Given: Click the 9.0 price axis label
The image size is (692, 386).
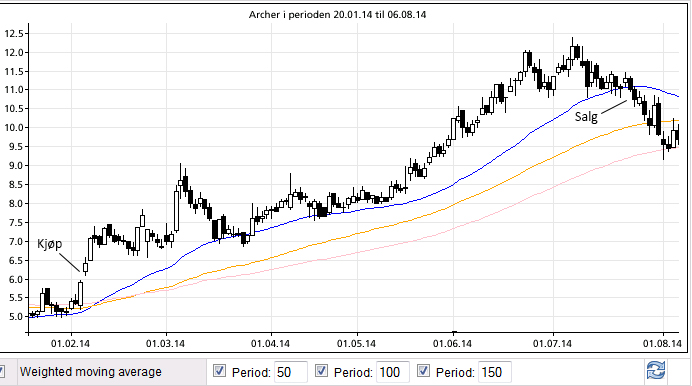Looking at the screenshot, I should [16, 166].
